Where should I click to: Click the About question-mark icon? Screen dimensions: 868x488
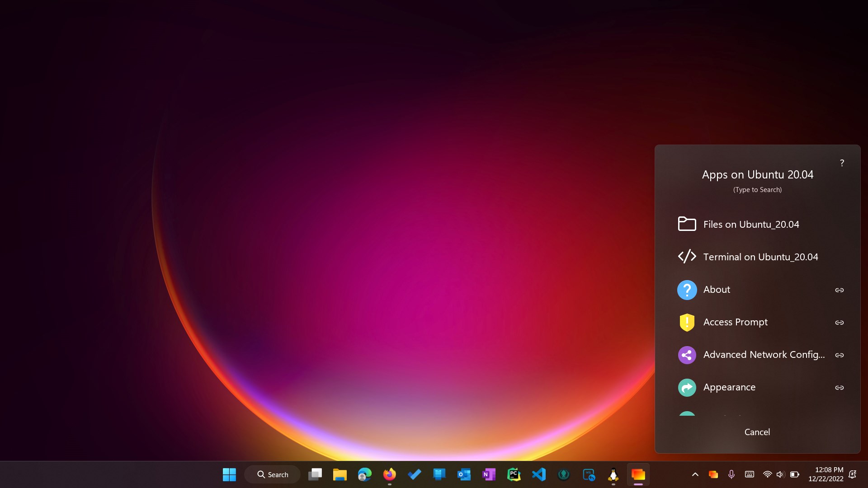point(687,290)
